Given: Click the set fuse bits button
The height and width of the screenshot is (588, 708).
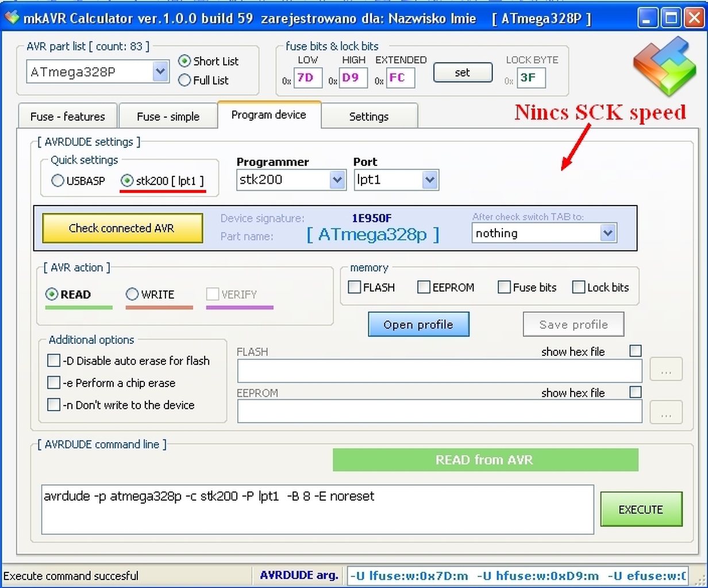Looking at the screenshot, I should [x=463, y=72].
